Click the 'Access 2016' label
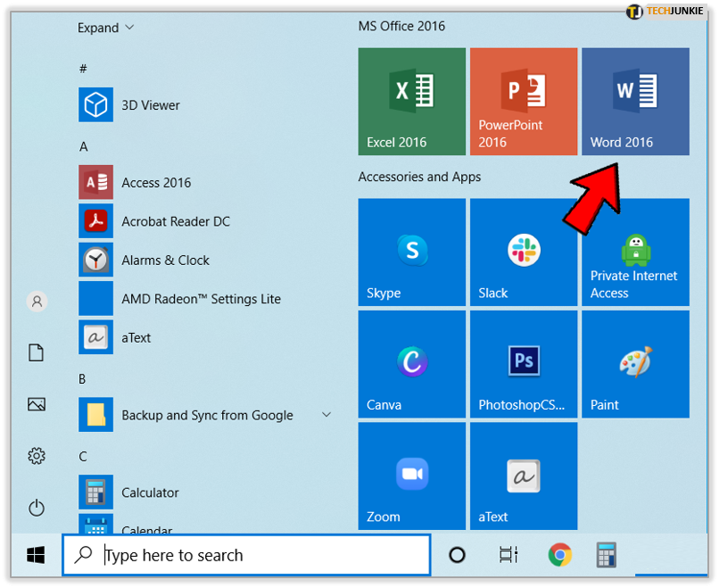This screenshot has width=719, height=588. 156,183
